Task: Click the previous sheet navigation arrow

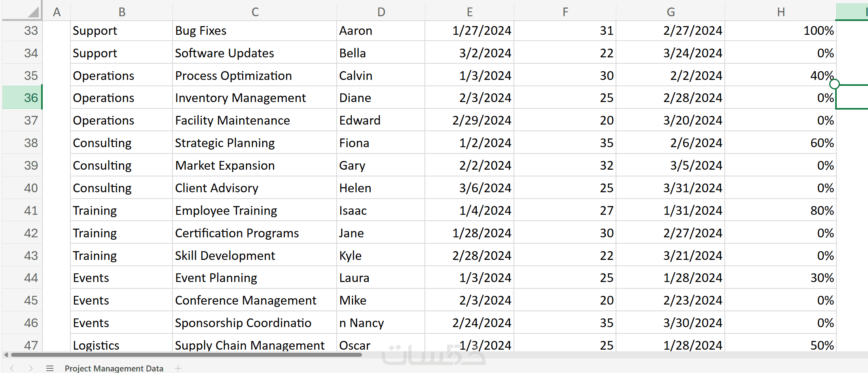Action: tap(12, 368)
